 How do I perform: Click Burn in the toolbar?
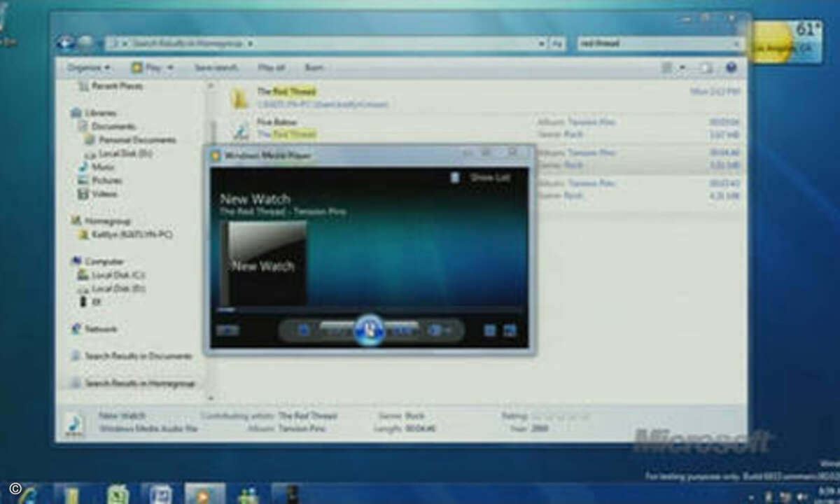[x=314, y=68]
